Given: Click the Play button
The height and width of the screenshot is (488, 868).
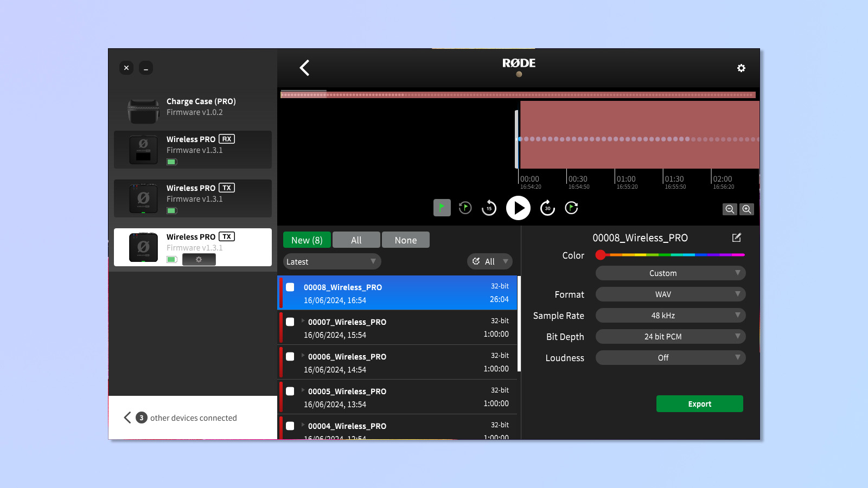Looking at the screenshot, I should pos(518,208).
